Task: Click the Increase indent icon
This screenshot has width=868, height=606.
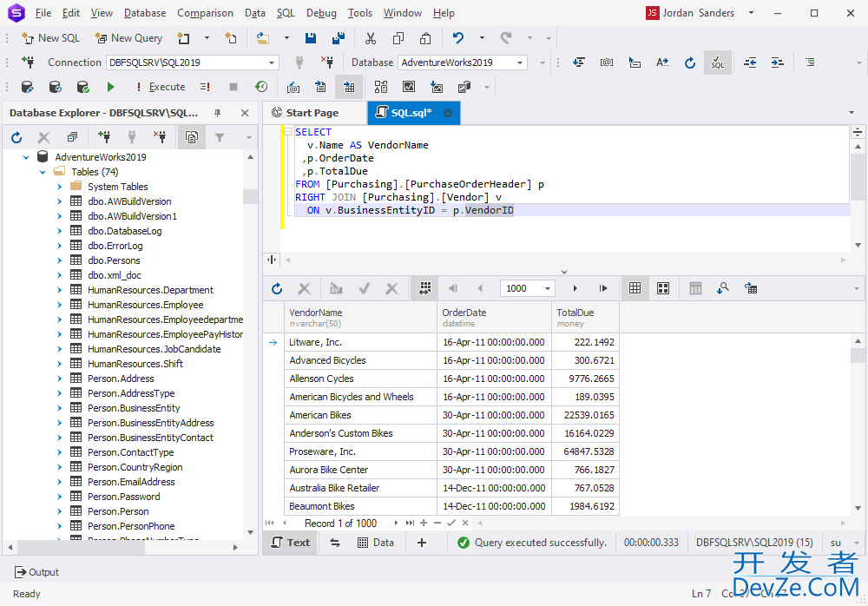Action: pyautogui.click(x=777, y=63)
